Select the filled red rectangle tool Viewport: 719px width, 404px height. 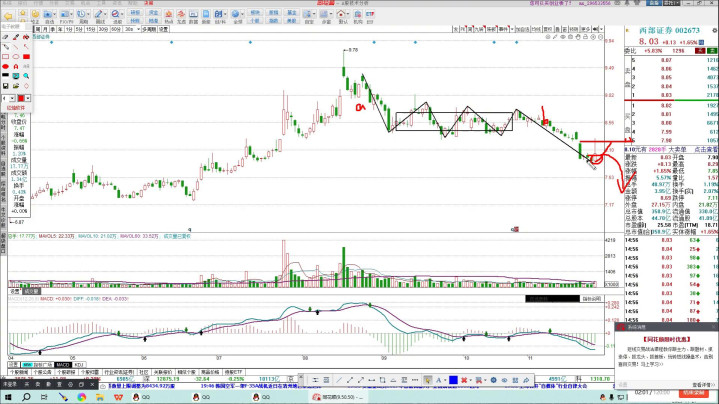pos(26,57)
